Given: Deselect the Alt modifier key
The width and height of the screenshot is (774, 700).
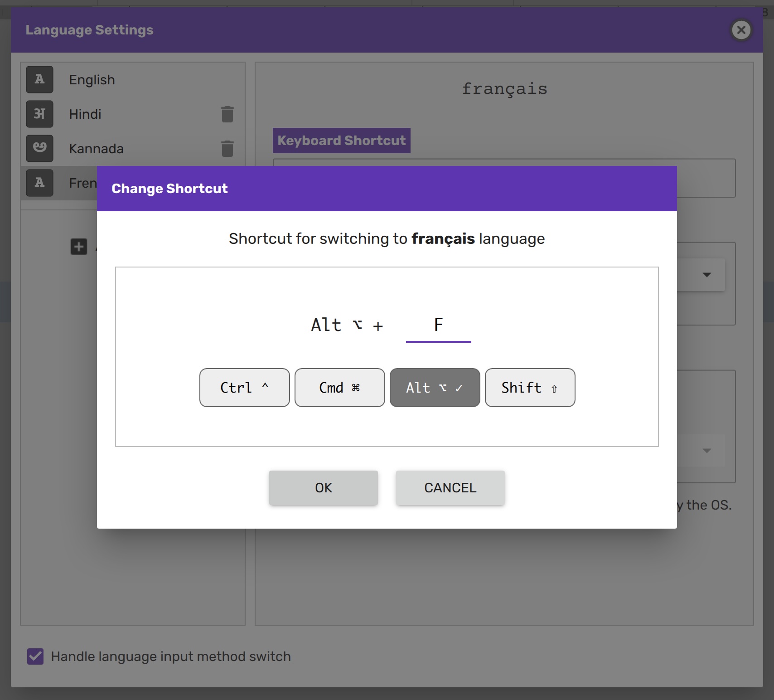Looking at the screenshot, I should pos(435,388).
